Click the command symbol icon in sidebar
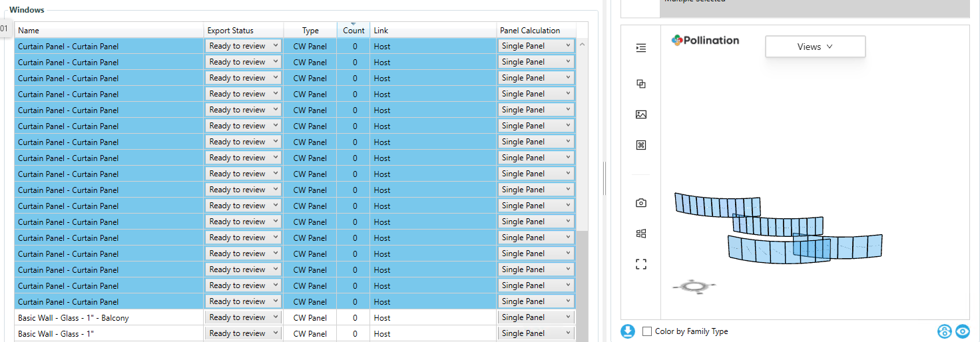This screenshot has width=980, height=342. (x=641, y=145)
